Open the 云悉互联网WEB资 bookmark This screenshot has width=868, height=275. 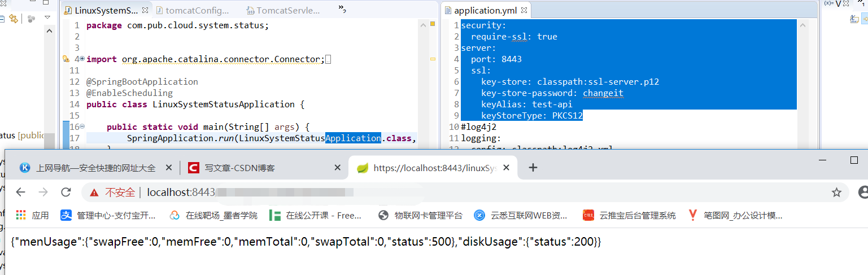(x=521, y=215)
